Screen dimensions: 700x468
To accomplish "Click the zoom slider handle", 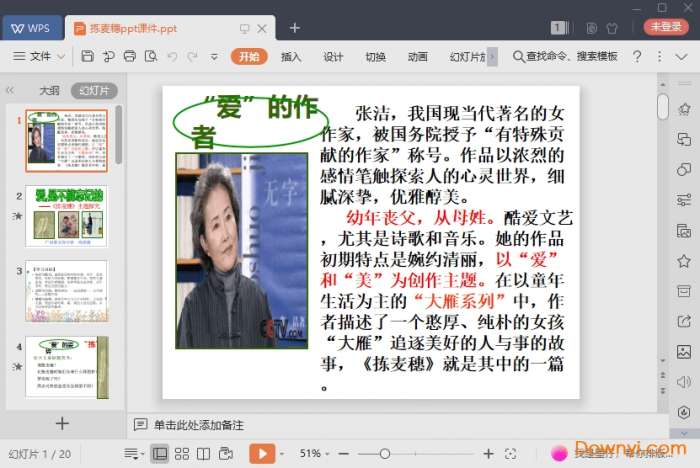I will 384,454.
